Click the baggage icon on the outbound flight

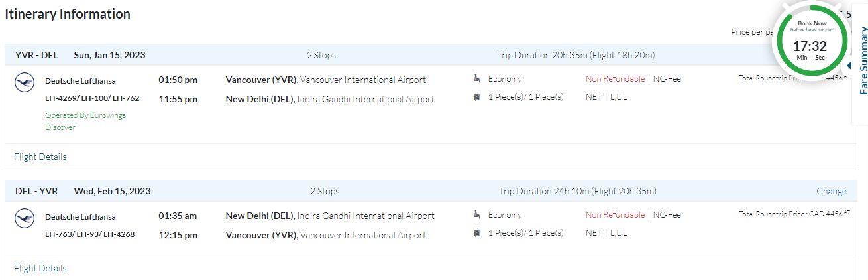pyautogui.click(x=477, y=97)
